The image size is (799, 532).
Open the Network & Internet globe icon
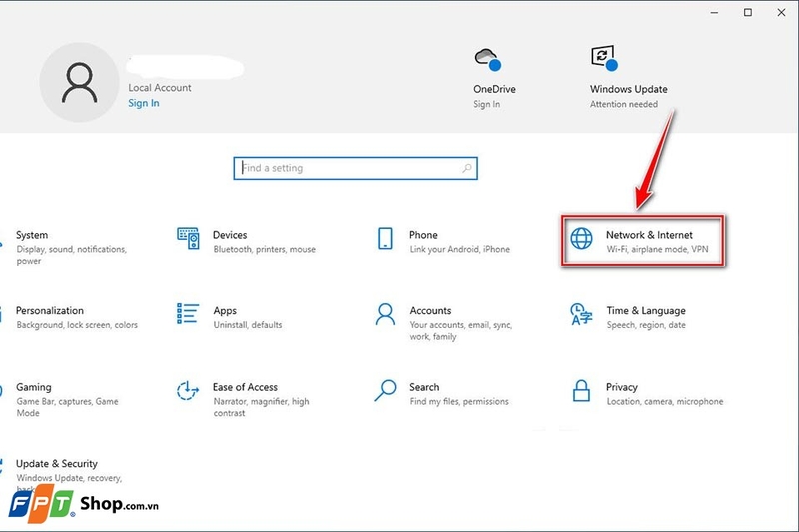(581, 238)
